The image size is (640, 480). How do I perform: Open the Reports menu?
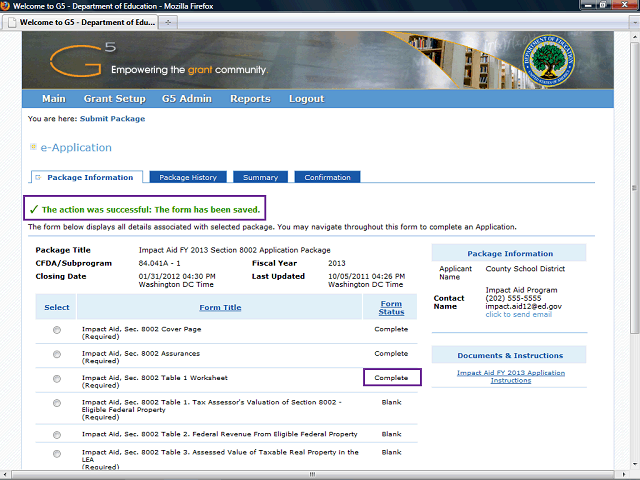250,99
